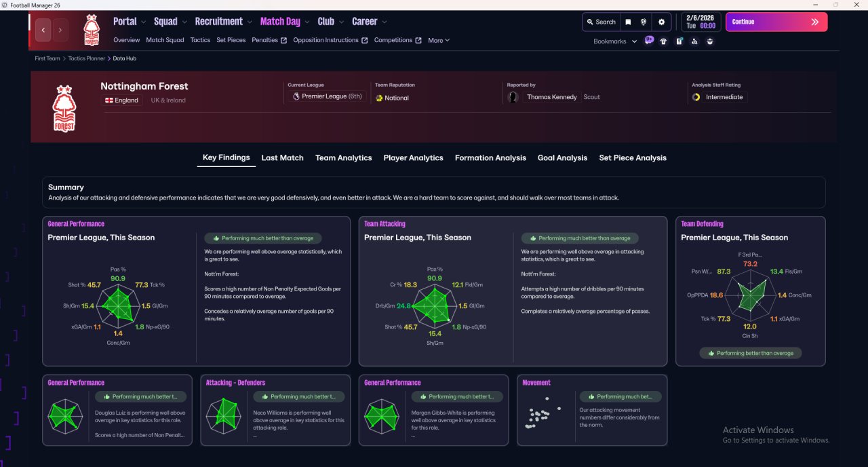This screenshot has height=467, width=868.
Task: Click the Intermediate staff rating circle icon
Action: click(x=696, y=97)
